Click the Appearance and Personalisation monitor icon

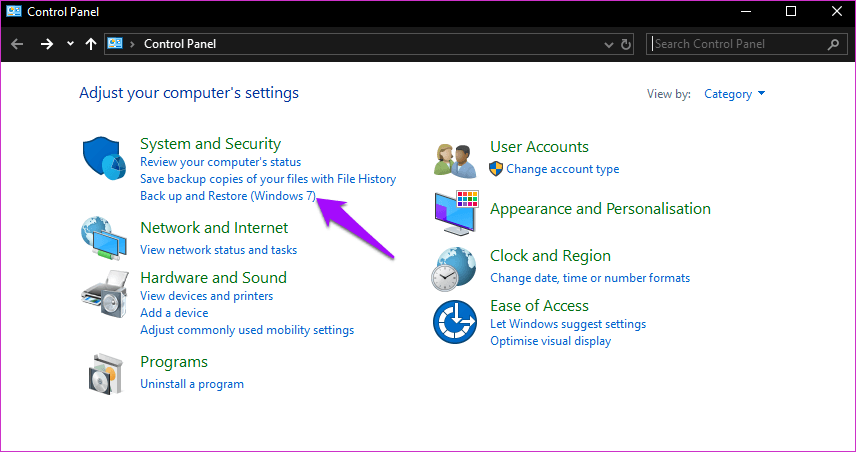point(455,213)
